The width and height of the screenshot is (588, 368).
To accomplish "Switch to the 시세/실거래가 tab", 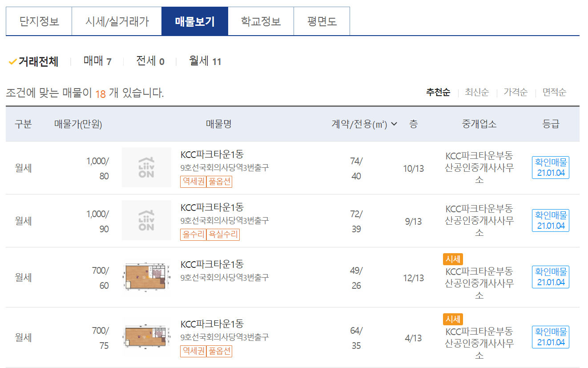I will pos(117,21).
